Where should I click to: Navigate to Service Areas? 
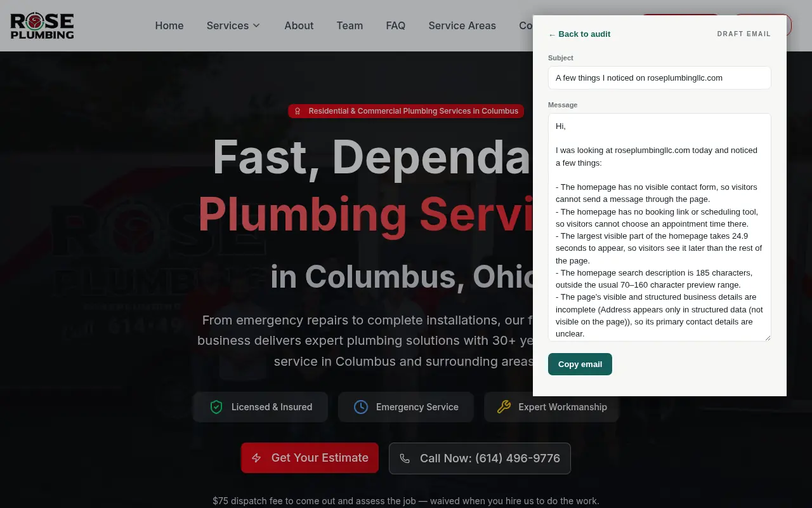pos(462,25)
